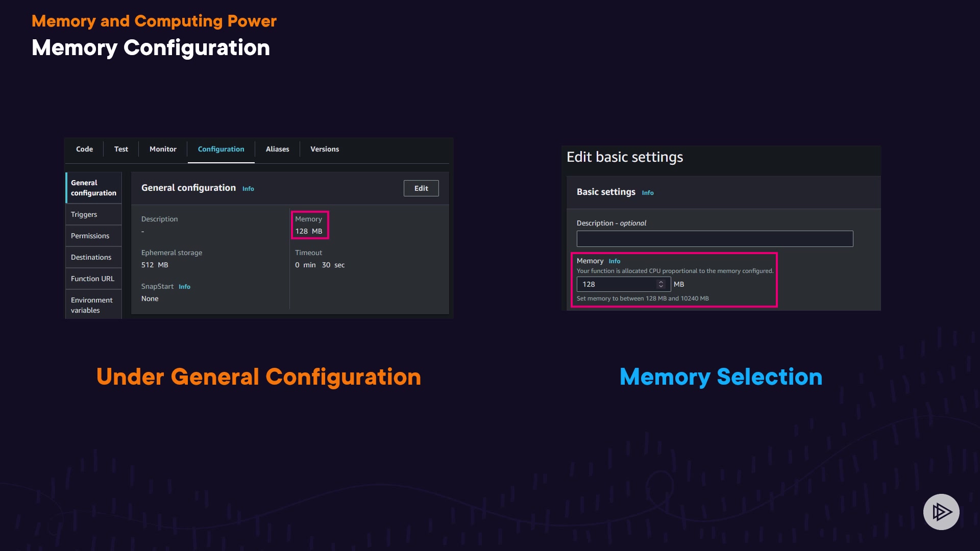980x551 pixels.
Task: Switch to the Test tab
Action: [121, 149]
